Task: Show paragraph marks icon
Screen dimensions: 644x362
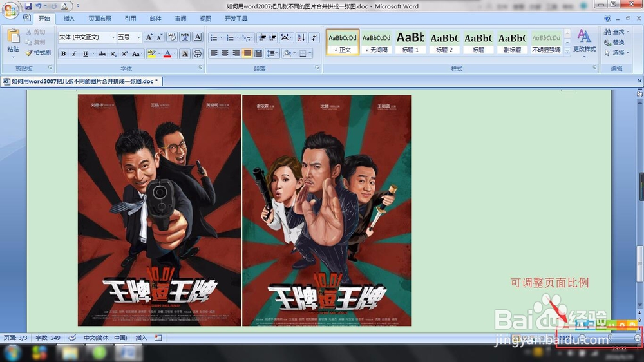Action: [314, 37]
